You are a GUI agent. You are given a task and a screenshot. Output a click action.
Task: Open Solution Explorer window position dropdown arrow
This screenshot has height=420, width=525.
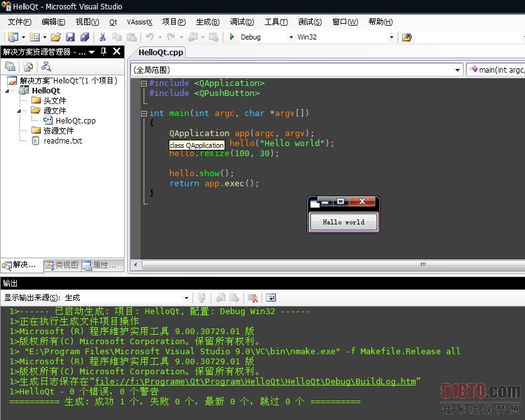[x=92, y=52]
